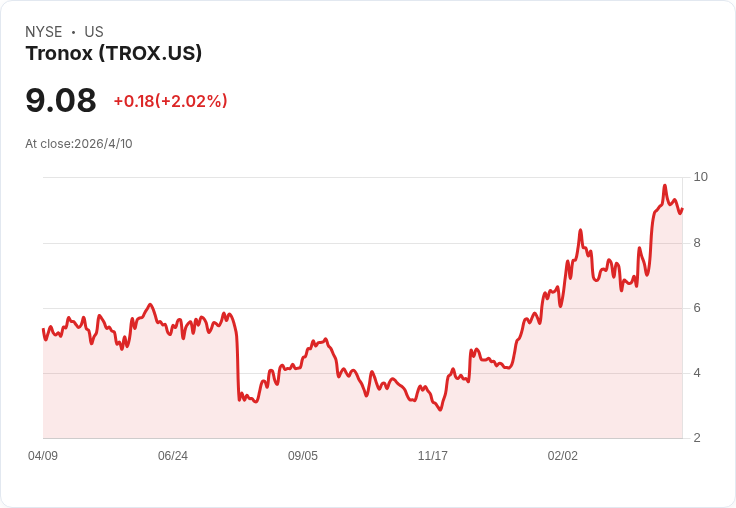The height and width of the screenshot is (508, 736).
Task: Click the 06/24 date on the x-axis
Action: 173,455
